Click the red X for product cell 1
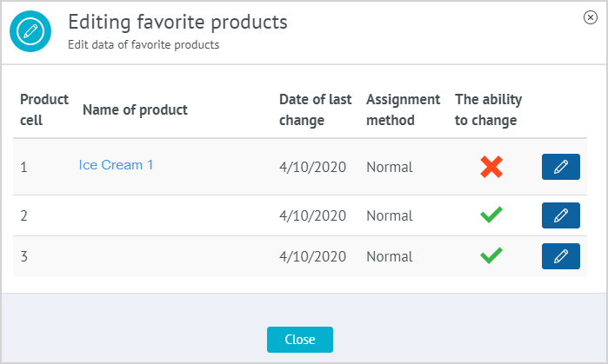 pos(491,167)
